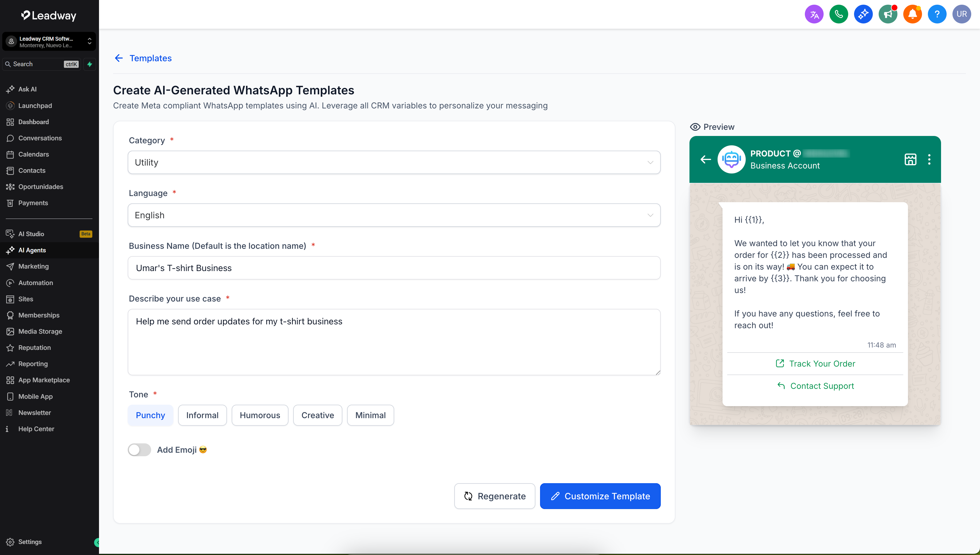The width and height of the screenshot is (980, 555).
Task: Click the back arrow in WhatsApp preview header
Action: pyautogui.click(x=706, y=159)
